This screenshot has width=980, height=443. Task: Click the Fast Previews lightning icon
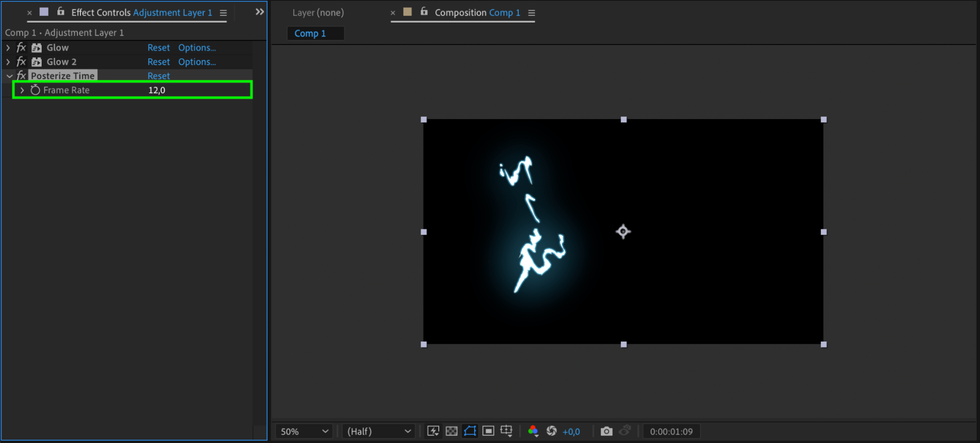(x=433, y=431)
